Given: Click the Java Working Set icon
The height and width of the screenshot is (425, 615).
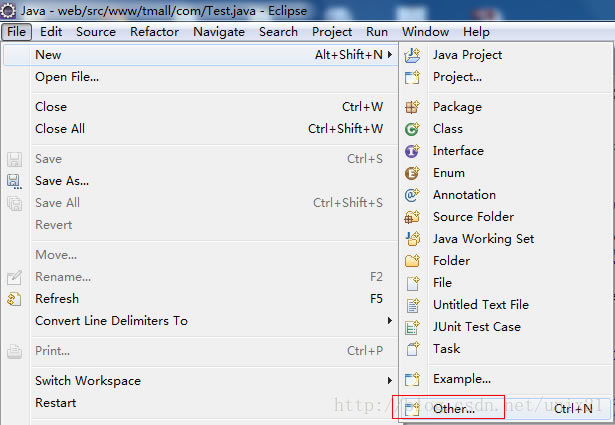Looking at the screenshot, I should (412, 239).
